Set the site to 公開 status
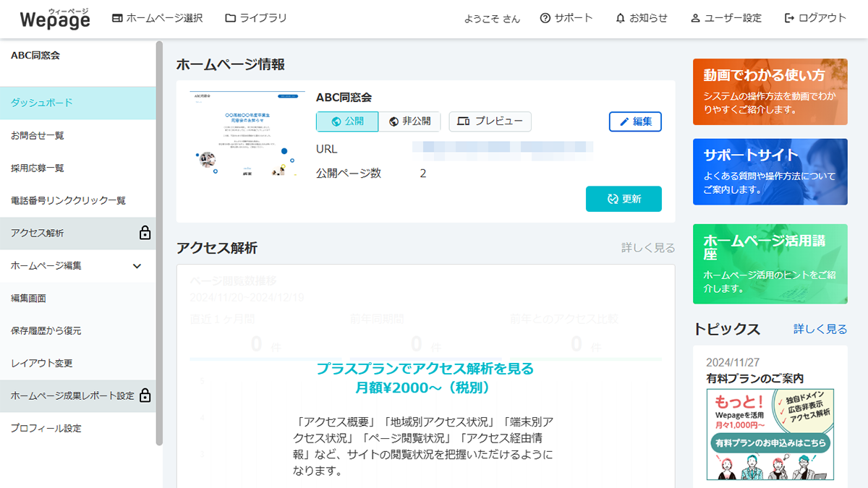Screen dimensions: 868x488 [346, 121]
